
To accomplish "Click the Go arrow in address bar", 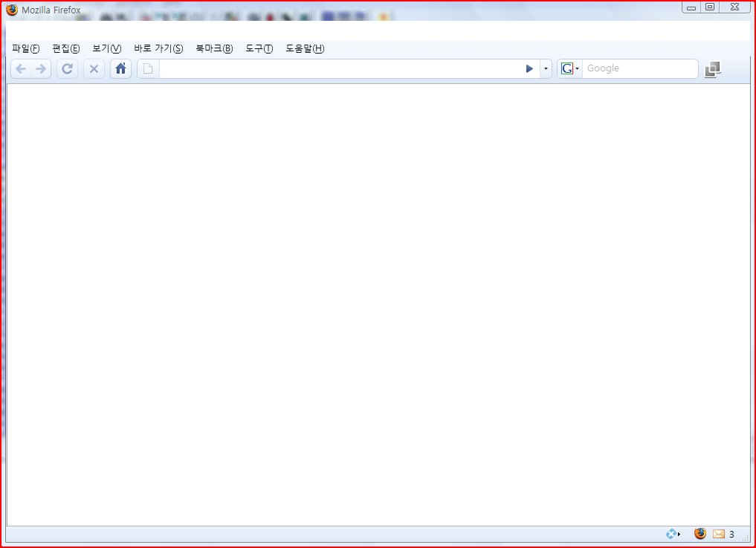I will pyautogui.click(x=529, y=69).
